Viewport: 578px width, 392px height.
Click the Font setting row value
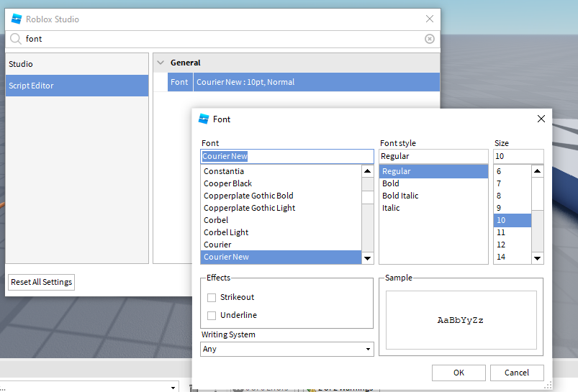pyautogui.click(x=316, y=82)
